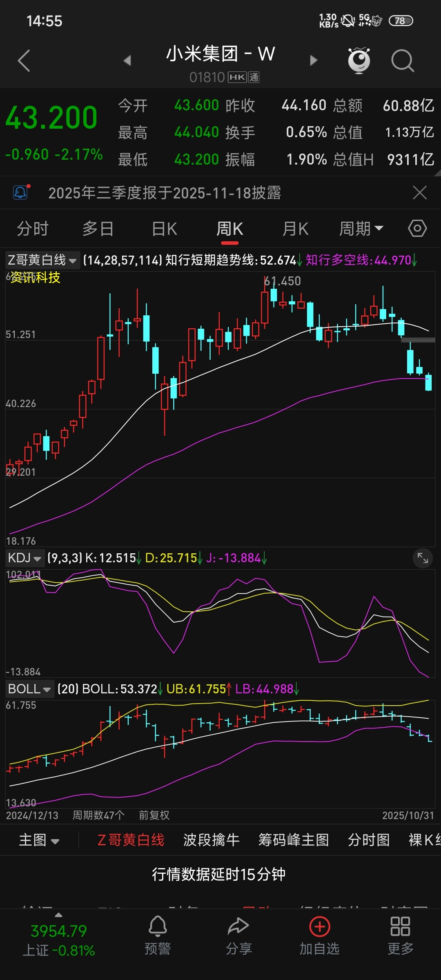The image size is (441, 980).
Task: Tap the 61.450 high price marker
Action: pos(282,281)
